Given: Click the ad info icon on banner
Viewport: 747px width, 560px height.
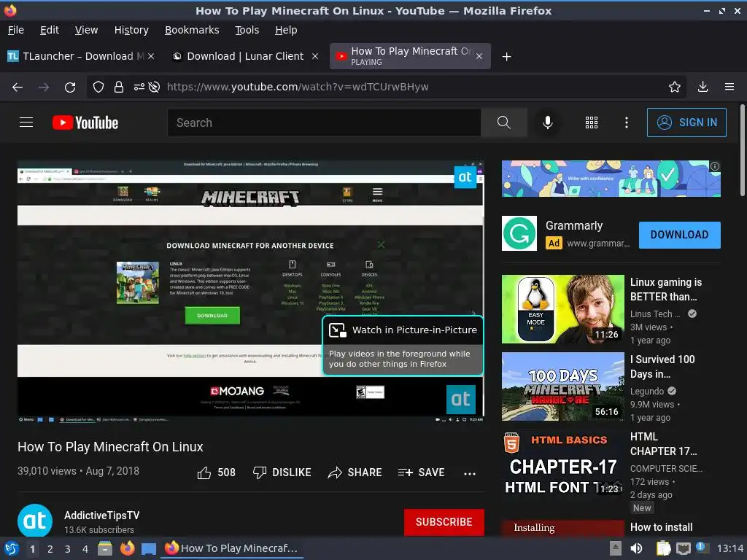Looking at the screenshot, I should 715,166.
